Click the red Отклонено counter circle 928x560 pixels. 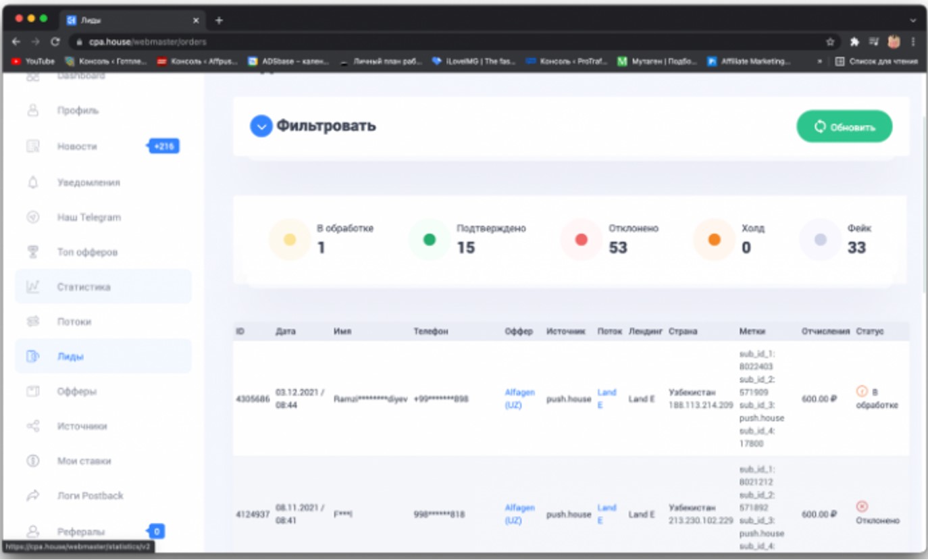pyautogui.click(x=581, y=239)
